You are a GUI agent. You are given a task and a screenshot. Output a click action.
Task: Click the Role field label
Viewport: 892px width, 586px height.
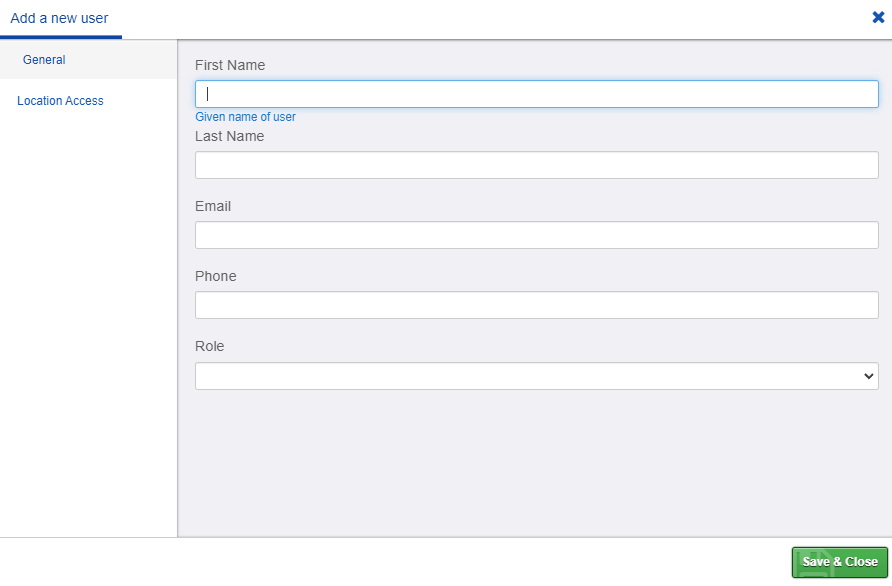tap(210, 346)
